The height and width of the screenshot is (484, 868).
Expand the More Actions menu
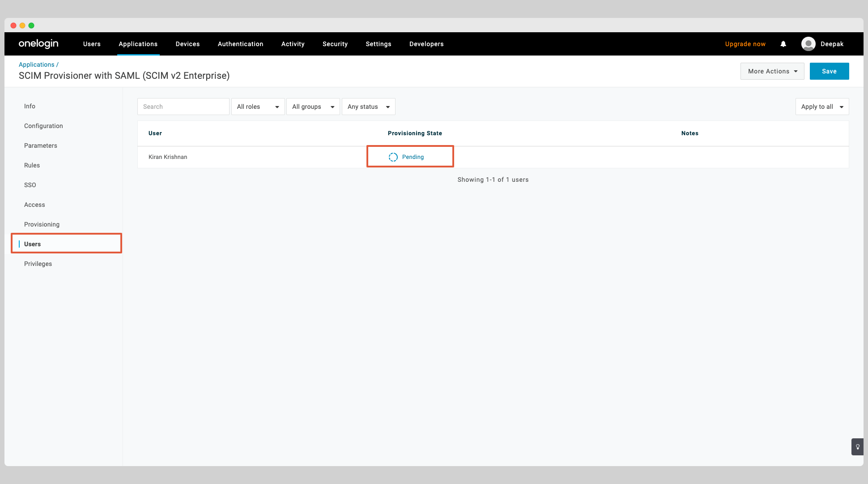(772, 71)
